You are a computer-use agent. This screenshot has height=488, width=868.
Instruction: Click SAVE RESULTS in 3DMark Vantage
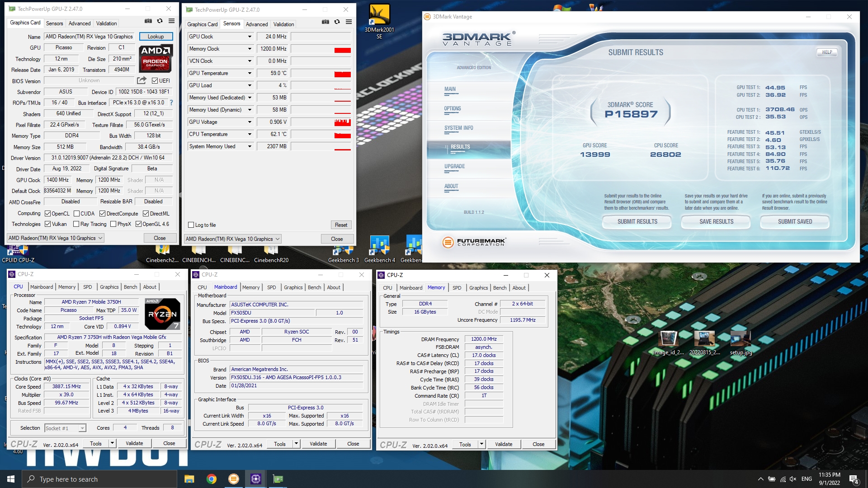click(716, 222)
